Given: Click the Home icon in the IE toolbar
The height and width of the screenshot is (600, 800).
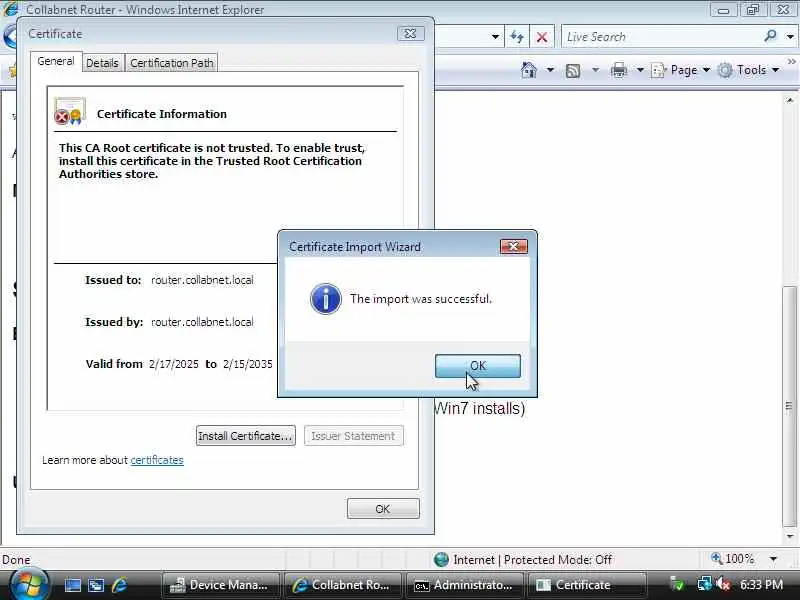Looking at the screenshot, I should [x=529, y=70].
